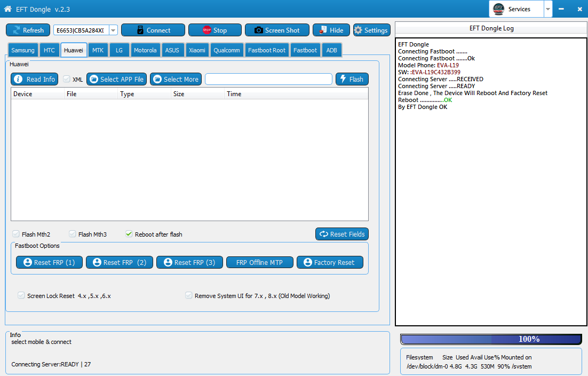Switch to the Fastboot Root tab
Image resolution: width=588 pixels, height=376 pixels.
(x=267, y=50)
